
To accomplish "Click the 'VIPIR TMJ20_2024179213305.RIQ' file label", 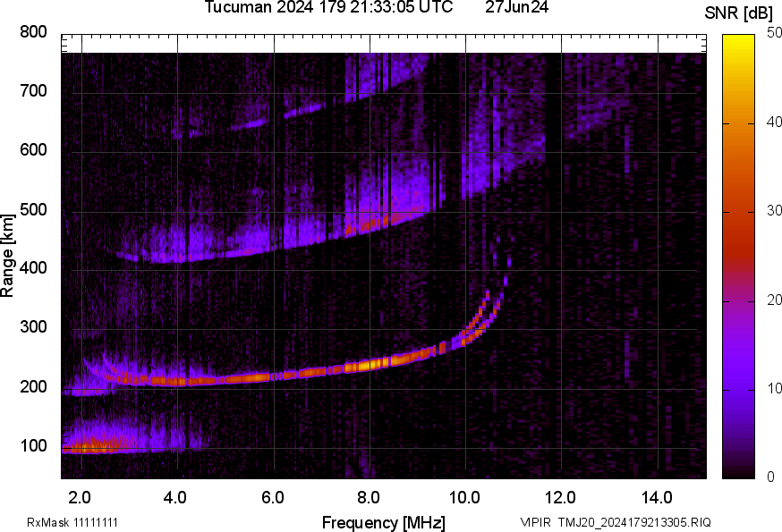I will [x=616, y=522].
